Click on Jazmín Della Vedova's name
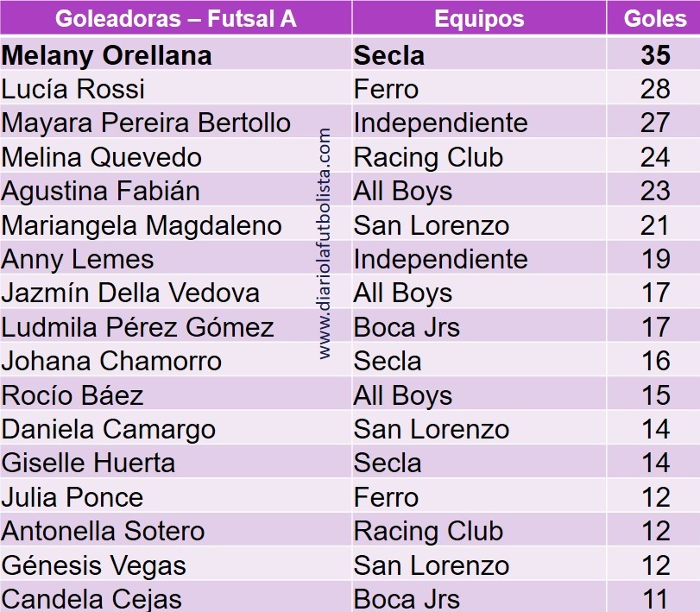Image resolution: width=700 pixels, height=612 pixels. [130, 293]
